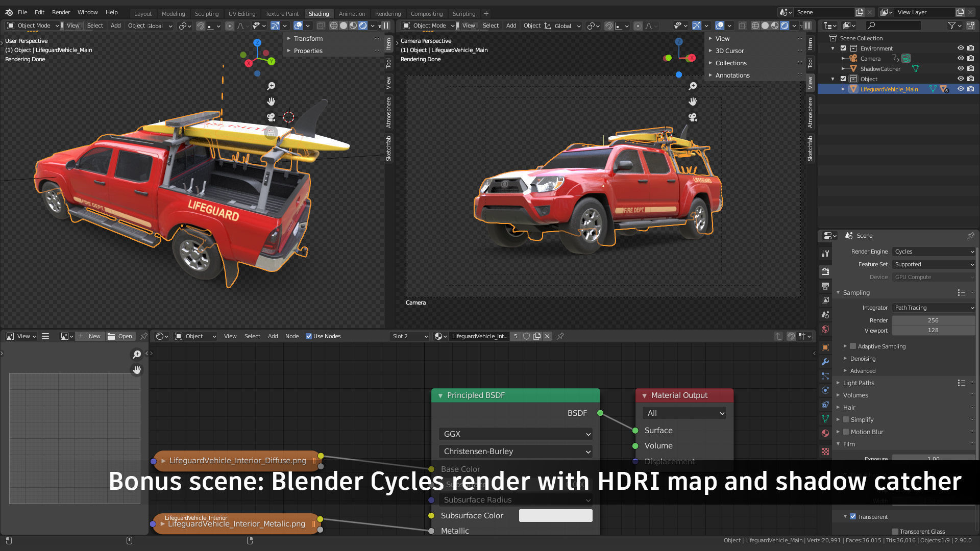Open the View Layer properties tab icon
This screenshot has height=551, width=980.
(825, 300)
